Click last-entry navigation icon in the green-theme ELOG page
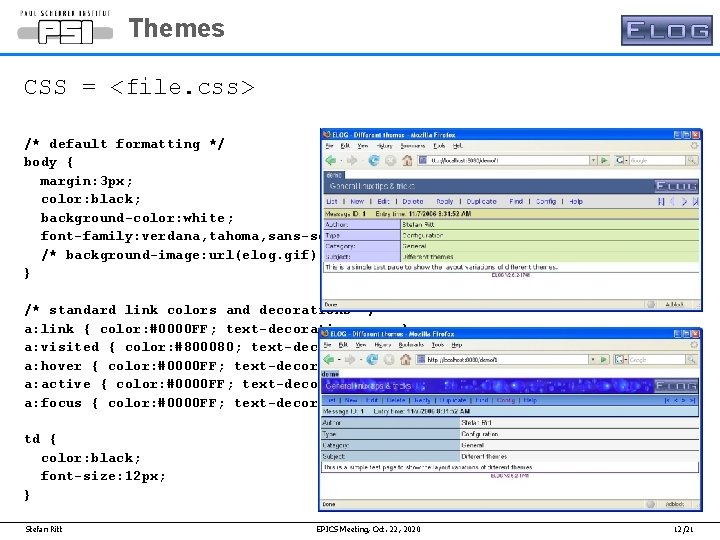720x540 pixels. coord(695,202)
